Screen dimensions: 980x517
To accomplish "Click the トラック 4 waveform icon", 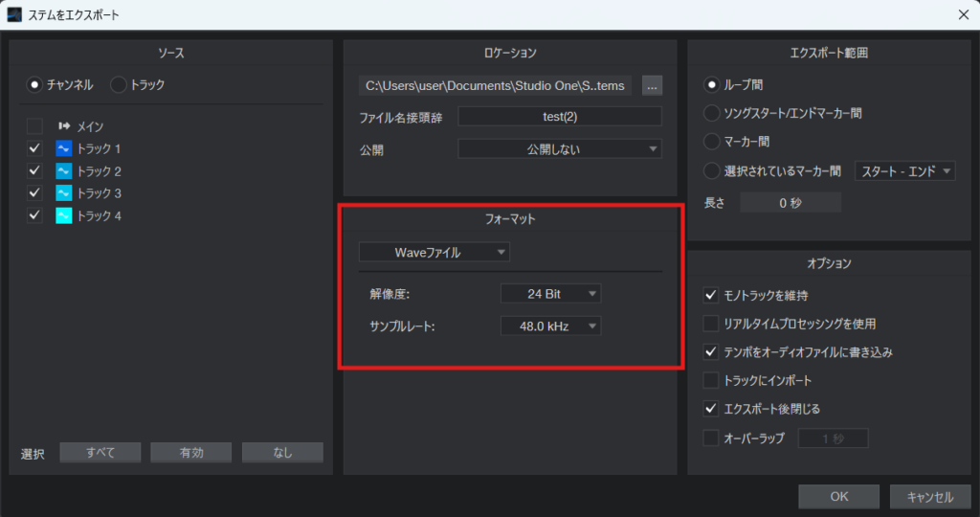I will (x=64, y=215).
